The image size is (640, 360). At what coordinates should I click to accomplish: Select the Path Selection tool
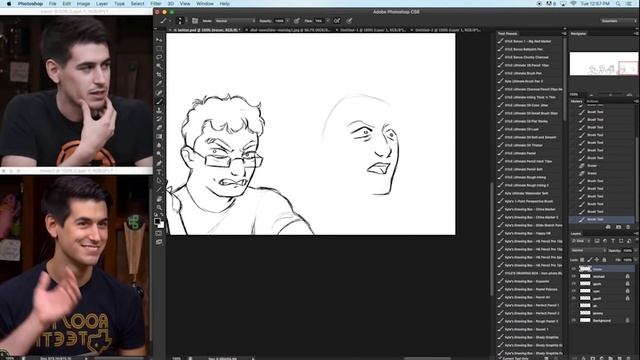[x=159, y=180]
